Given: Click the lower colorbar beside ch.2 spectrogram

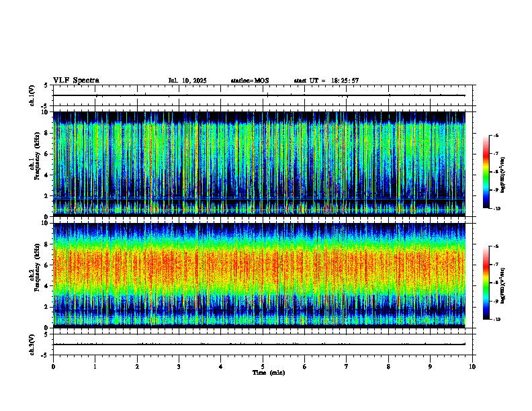Looking at the screenshot, I should tap(486, 283).
